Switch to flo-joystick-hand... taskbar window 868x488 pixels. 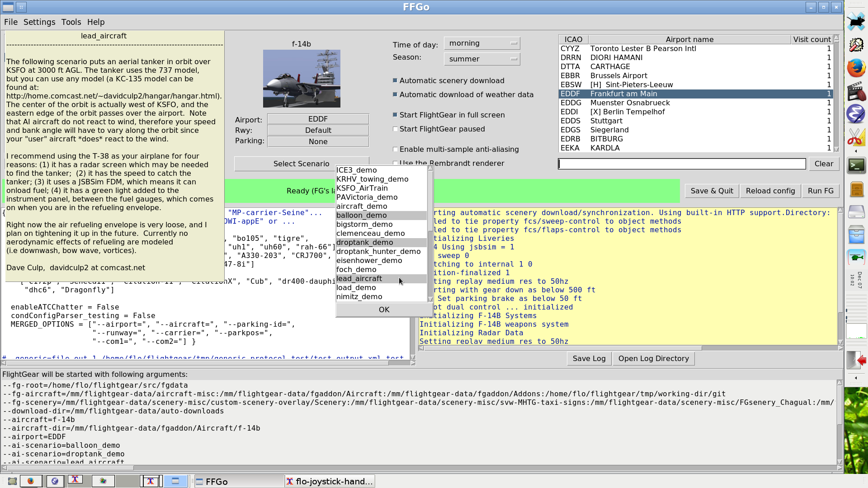coord(330,482)
